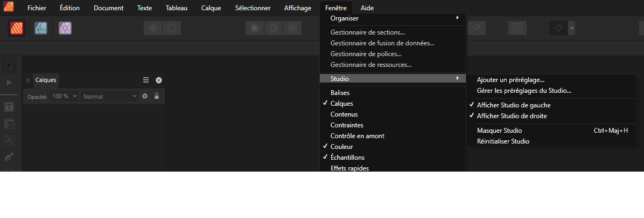644x218 pixels.
Task: Switch to the Designer persona icon
Action: 41,28
